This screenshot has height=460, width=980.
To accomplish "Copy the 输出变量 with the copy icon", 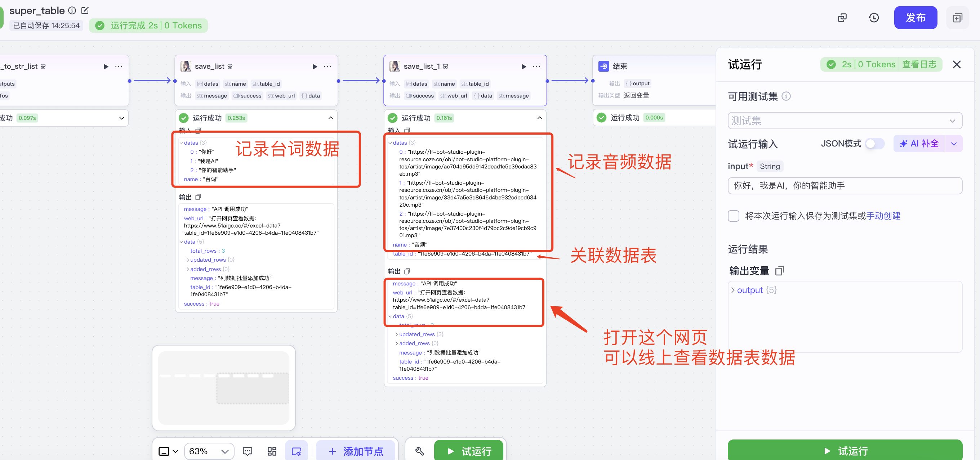I will pyautogui.click(x=780, y=271).
